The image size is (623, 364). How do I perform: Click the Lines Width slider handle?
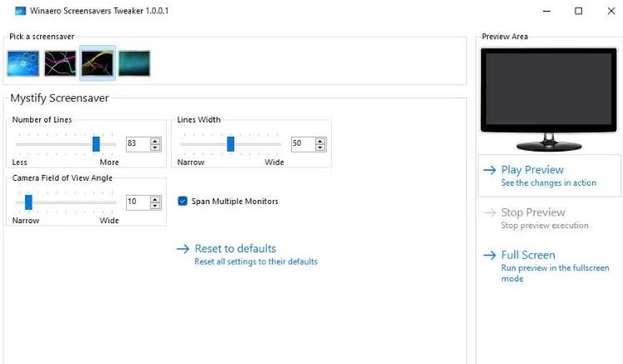[230, 144]
